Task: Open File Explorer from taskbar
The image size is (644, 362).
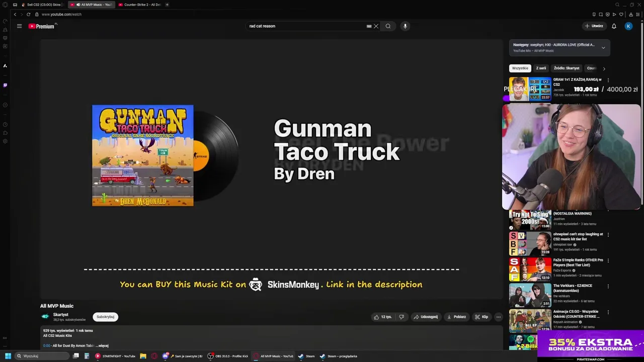Action: pos(143,356)
